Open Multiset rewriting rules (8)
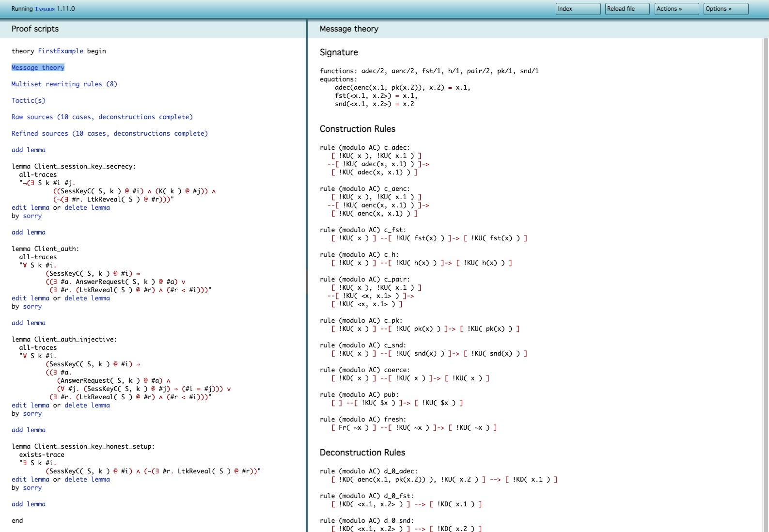The image size is (769, 532). [64, 84]
